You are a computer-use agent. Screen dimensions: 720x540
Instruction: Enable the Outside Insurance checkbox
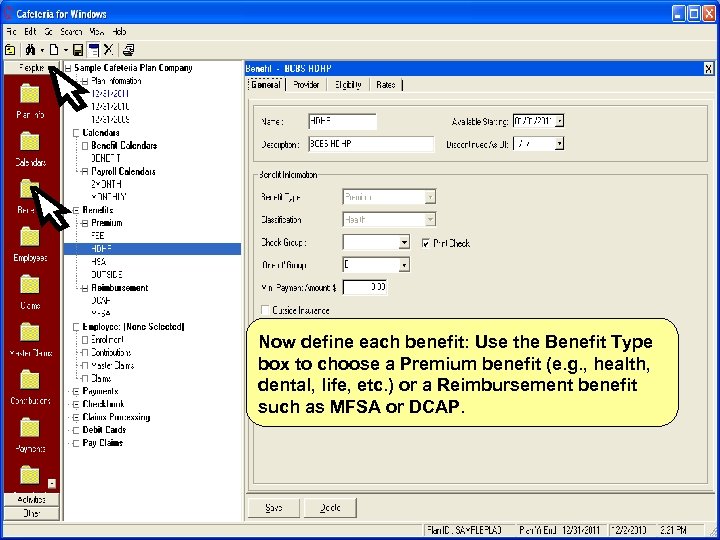(x=265, y=310)
